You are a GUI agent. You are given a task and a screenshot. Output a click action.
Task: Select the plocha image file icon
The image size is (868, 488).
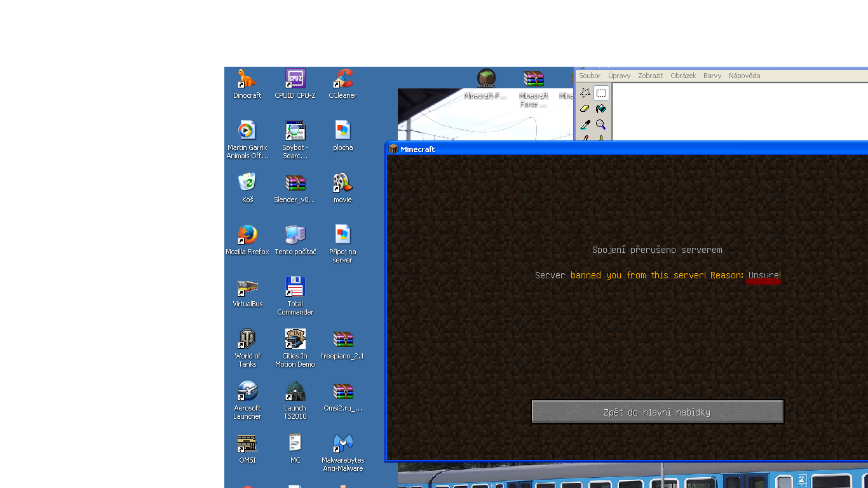(342, 136)
